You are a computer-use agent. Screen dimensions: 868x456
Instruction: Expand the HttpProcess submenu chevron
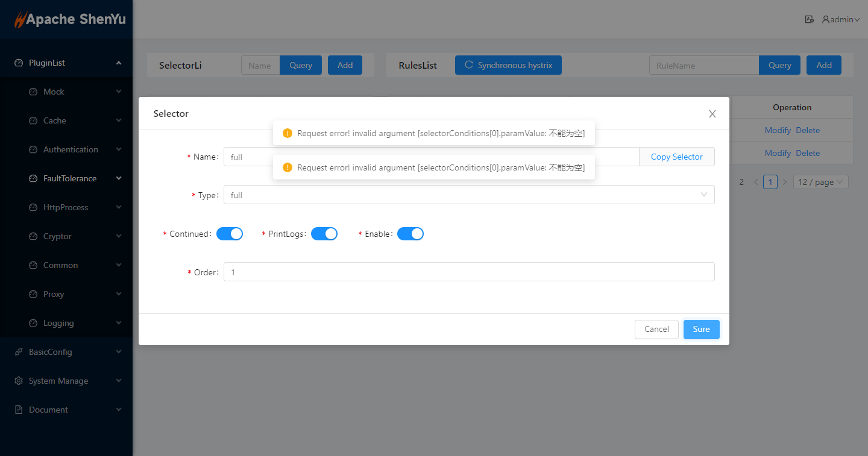click(x=119, y=207)
